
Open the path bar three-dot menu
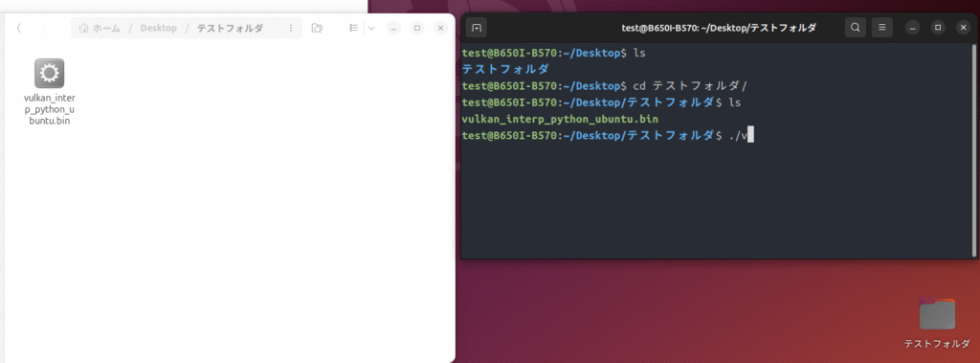click(291, 28)
